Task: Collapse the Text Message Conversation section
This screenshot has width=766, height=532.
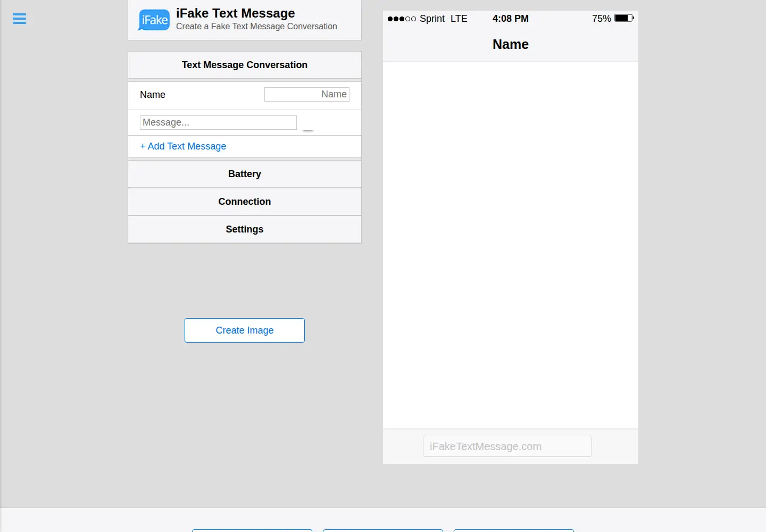Action: [245, 65]
